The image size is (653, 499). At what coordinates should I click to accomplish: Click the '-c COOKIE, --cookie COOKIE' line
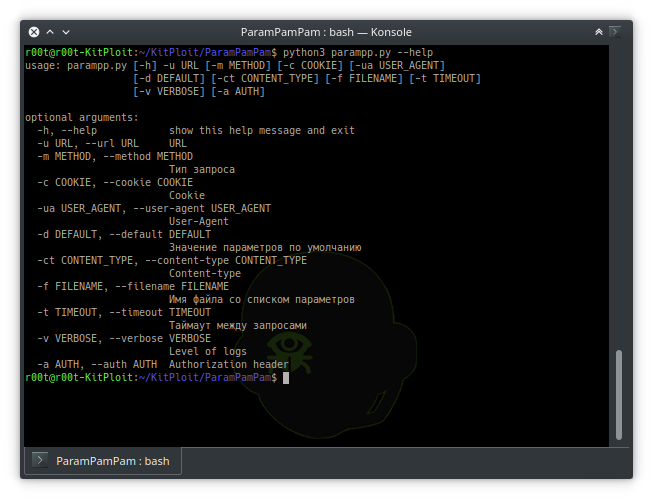115,182
